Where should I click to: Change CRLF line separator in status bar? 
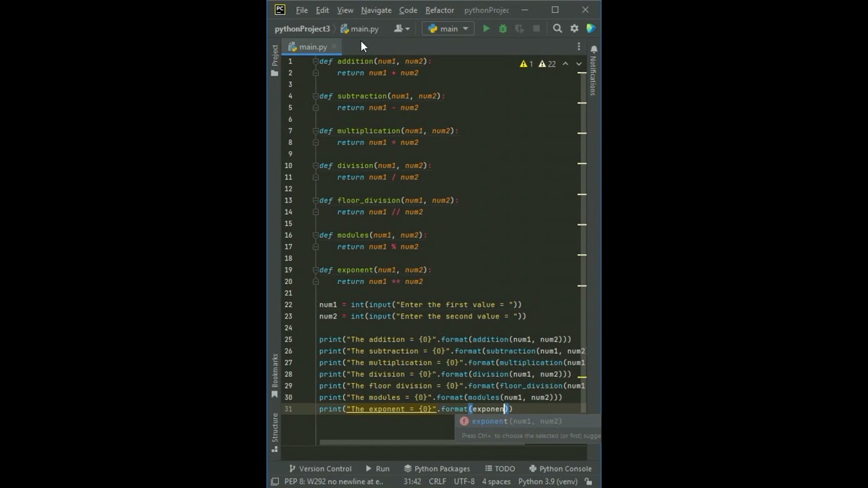(x=437, y=482)
